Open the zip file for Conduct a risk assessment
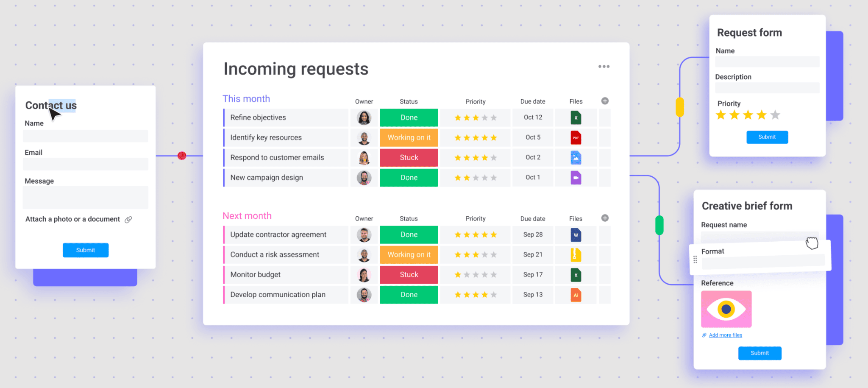 pyautogui.click(x=576, y=254)
